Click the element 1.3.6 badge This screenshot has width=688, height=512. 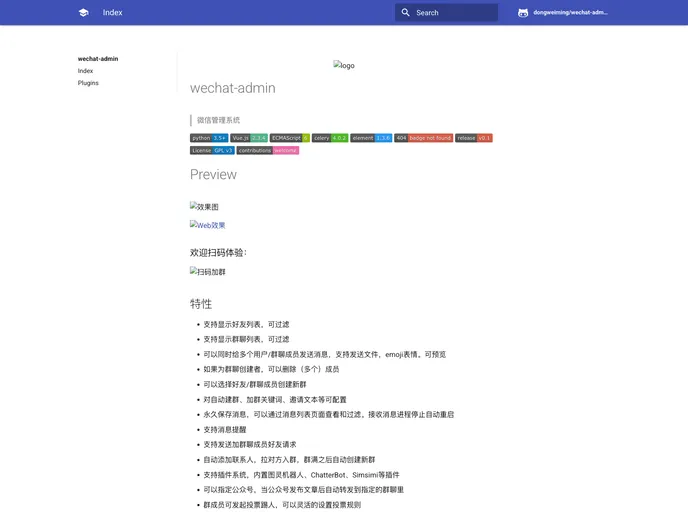click(371, 138)
